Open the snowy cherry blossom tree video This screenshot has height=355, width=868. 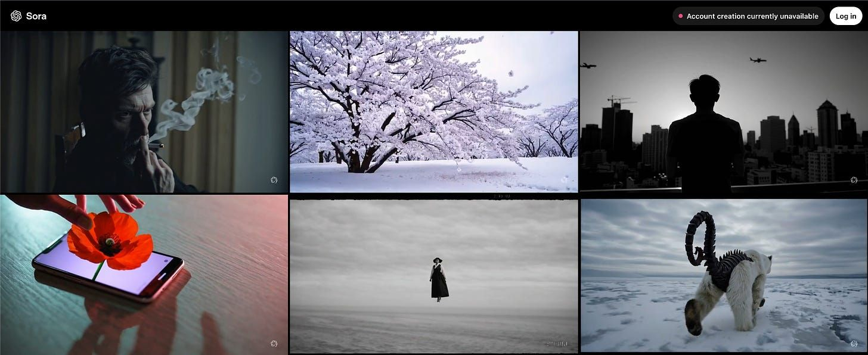pyautogui.click(x=433, y=111)
